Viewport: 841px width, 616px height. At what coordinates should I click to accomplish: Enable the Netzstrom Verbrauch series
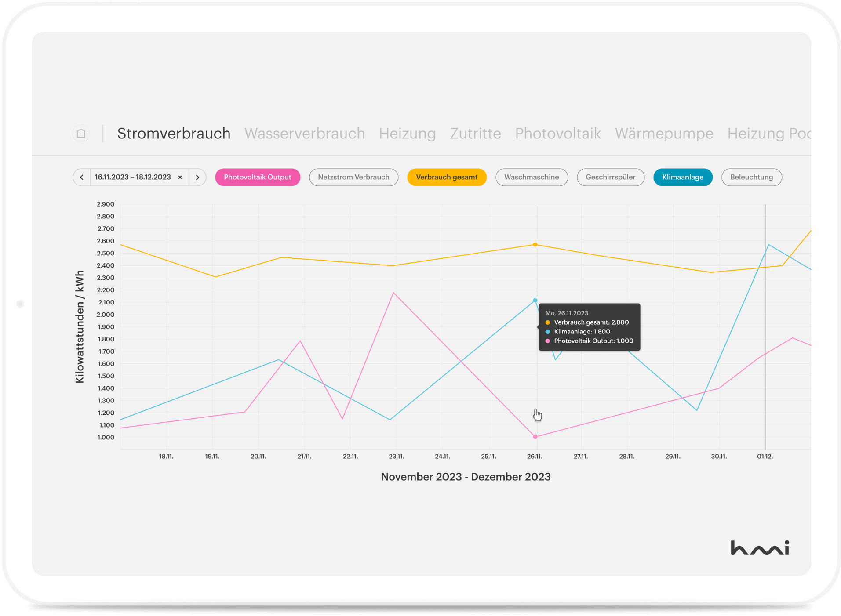(353, 178)
